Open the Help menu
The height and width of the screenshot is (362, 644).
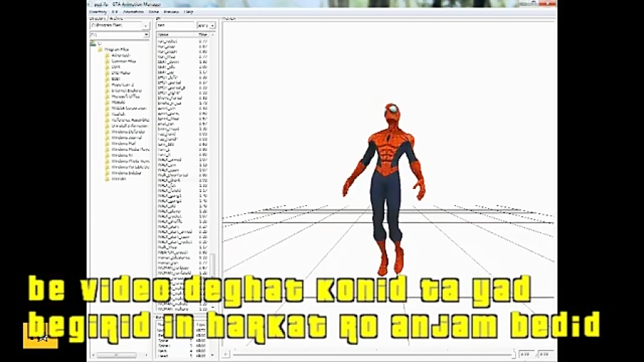pos(189,12)
